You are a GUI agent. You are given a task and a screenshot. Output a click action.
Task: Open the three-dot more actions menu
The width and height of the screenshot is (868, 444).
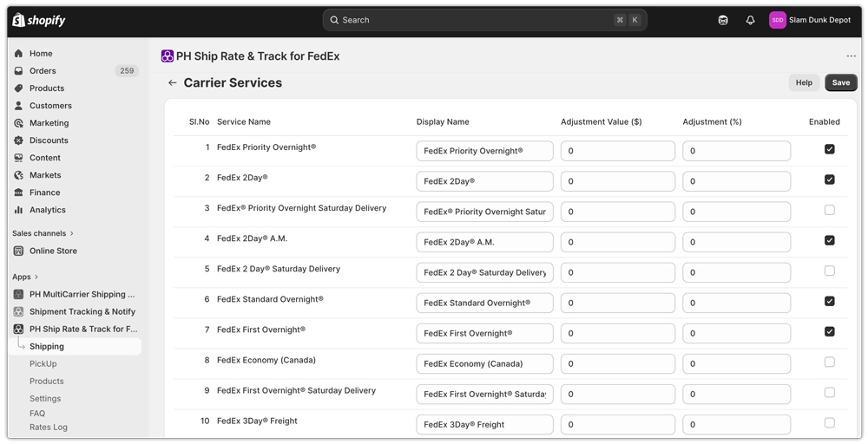851,55
